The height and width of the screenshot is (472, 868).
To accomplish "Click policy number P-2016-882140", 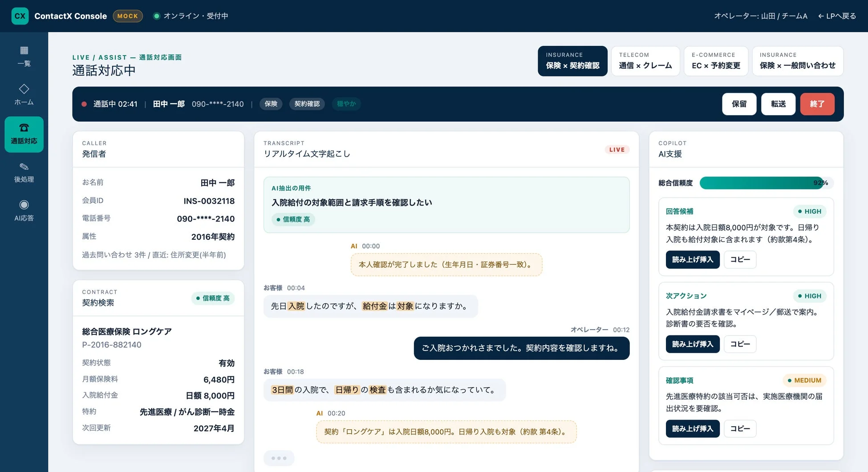I will click(112, 345).
